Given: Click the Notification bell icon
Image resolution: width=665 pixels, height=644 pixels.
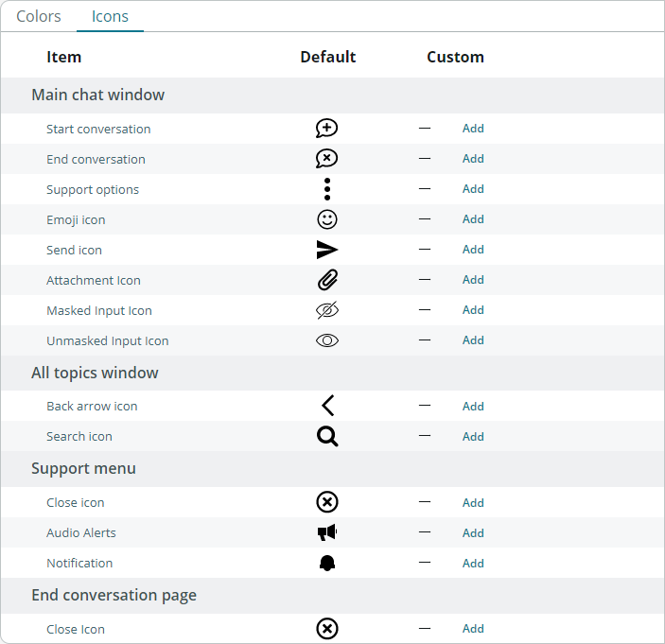Looking at the screenshot, I should [x=327, y=563].
